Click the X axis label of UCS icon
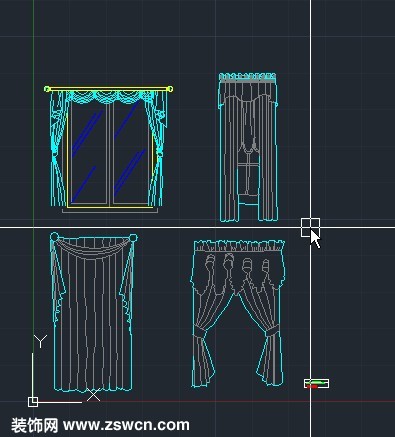Viewport: 395px width, 437px height. point(93,395)
